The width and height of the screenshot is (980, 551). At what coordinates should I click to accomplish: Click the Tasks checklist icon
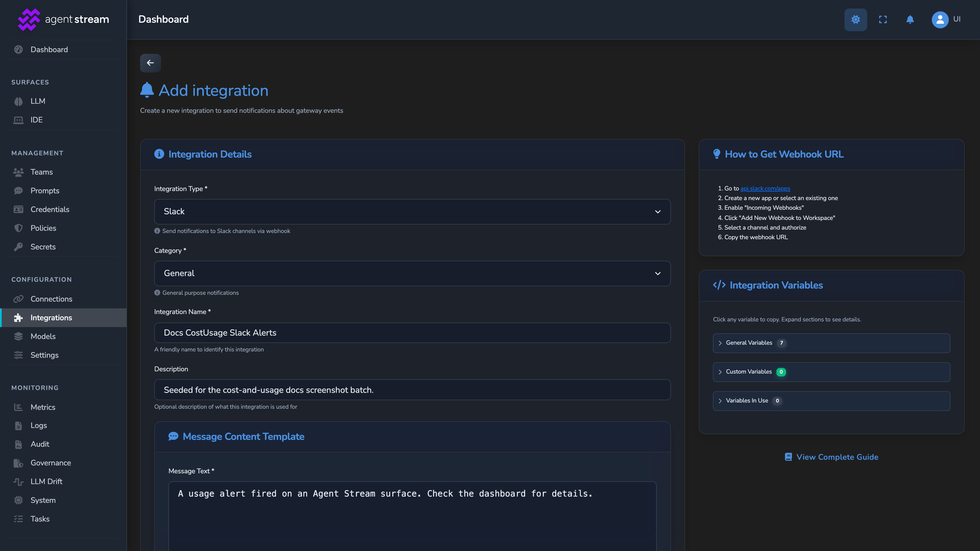pyautogui.click(x=18, y=519)
